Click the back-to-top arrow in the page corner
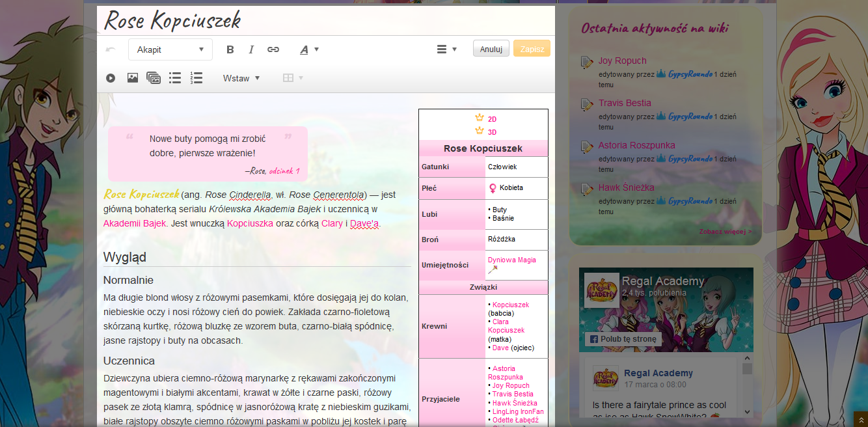The height and width of the screenshot is (427, 868). 860,420
